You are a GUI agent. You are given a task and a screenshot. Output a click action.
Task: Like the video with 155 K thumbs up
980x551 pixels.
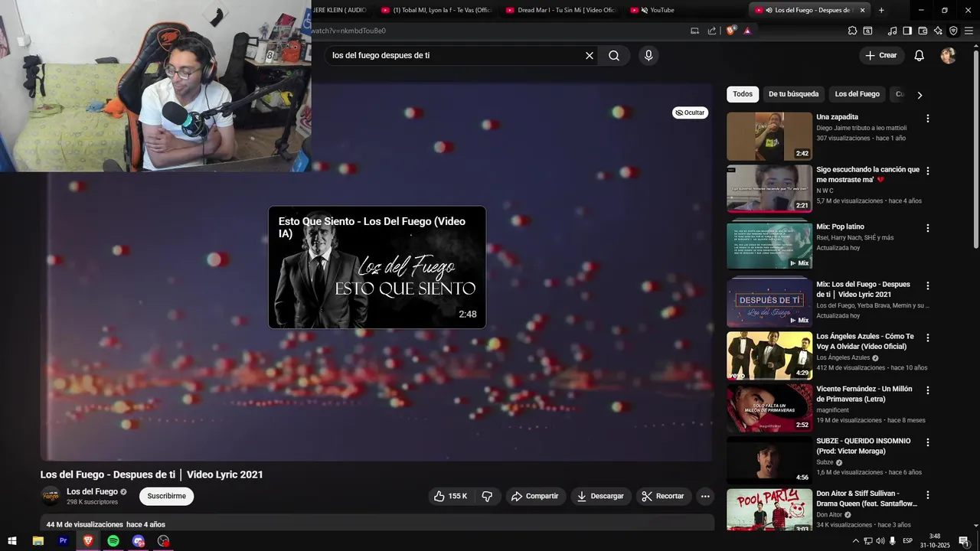(451, 496)
